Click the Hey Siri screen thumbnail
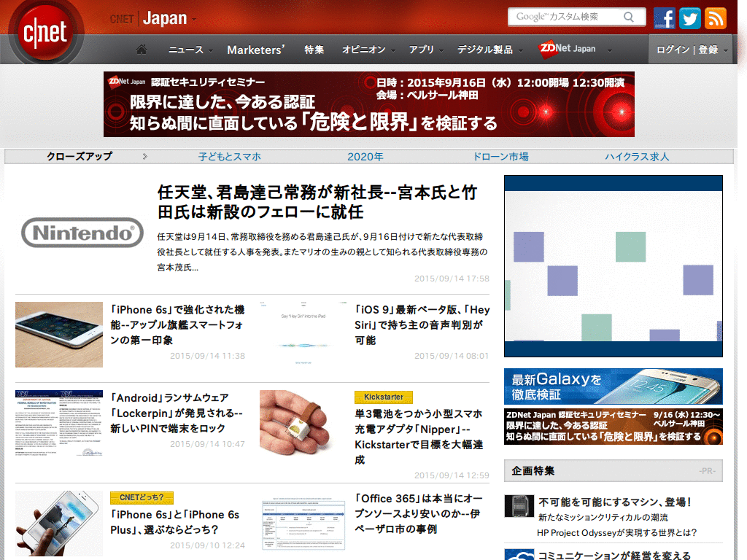 303,335
